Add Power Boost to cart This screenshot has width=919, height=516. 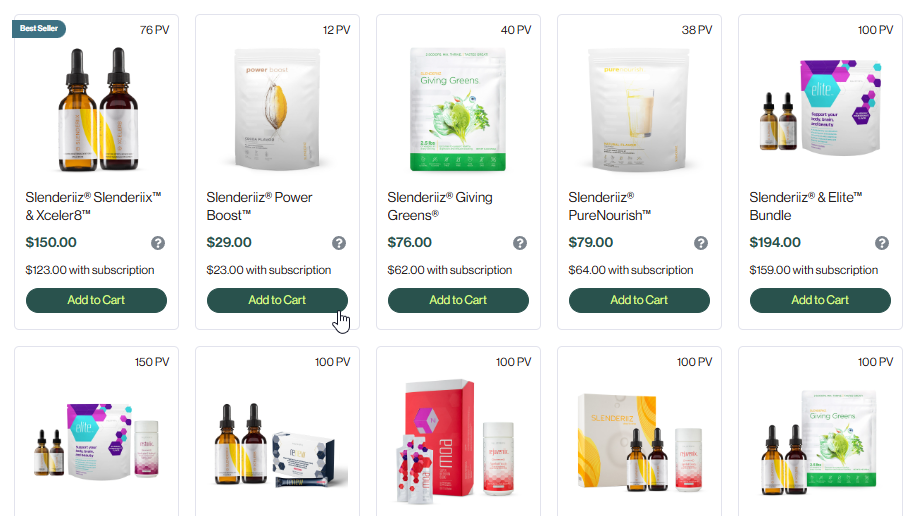click(x=277, y=300)
